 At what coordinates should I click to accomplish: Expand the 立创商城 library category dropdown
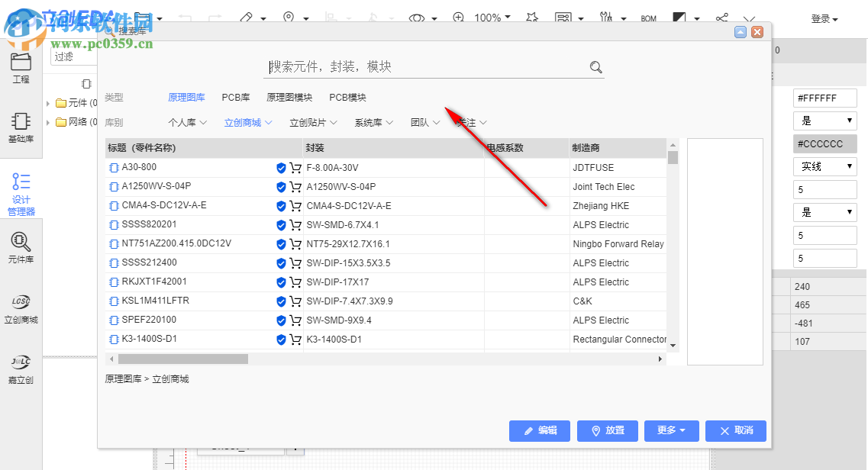click(x=248, y=123)
